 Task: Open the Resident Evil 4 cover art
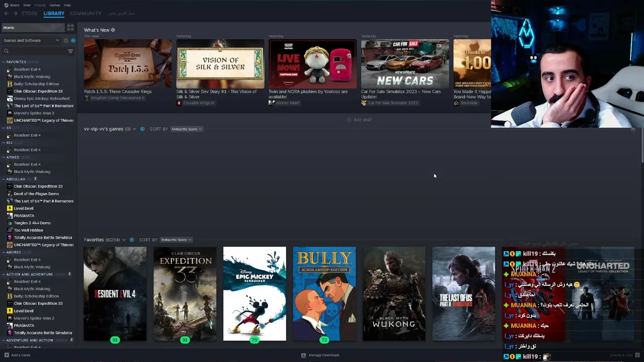pyautogui.click(x=115, y=294)
